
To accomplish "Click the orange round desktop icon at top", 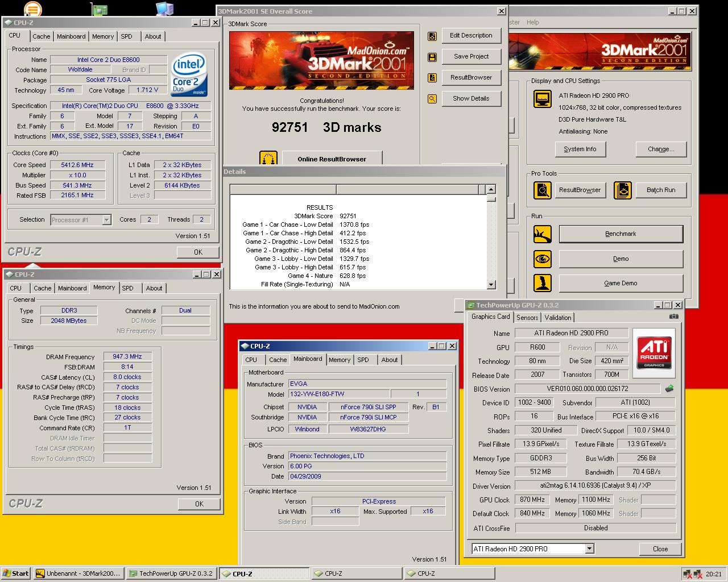I will coord(33,8).
